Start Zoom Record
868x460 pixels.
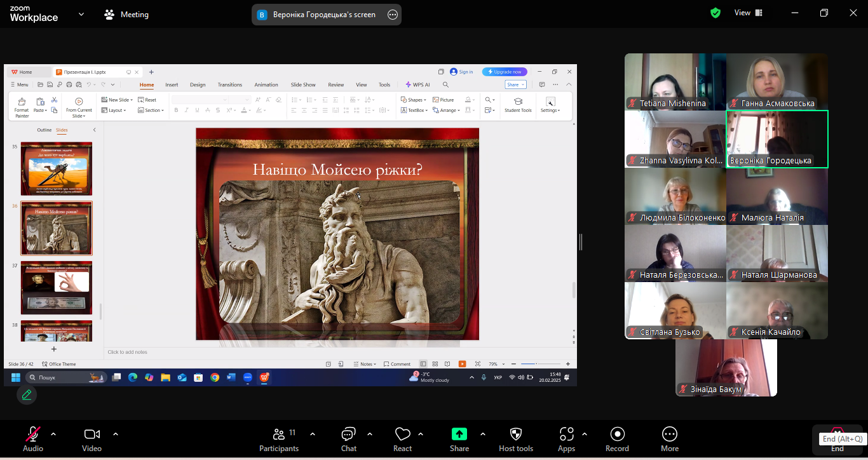tap(617, 439)
